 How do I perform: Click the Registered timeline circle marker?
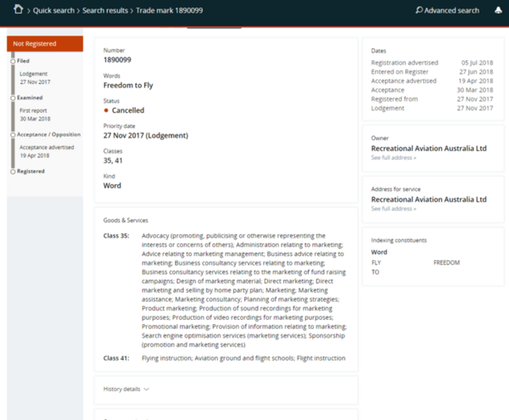pyautogui.click(x=13, y=171)
